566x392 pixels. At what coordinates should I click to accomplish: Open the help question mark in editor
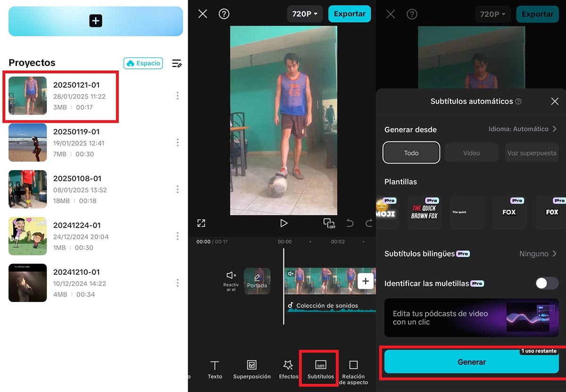pyautogui.click(x=224, y=14)
